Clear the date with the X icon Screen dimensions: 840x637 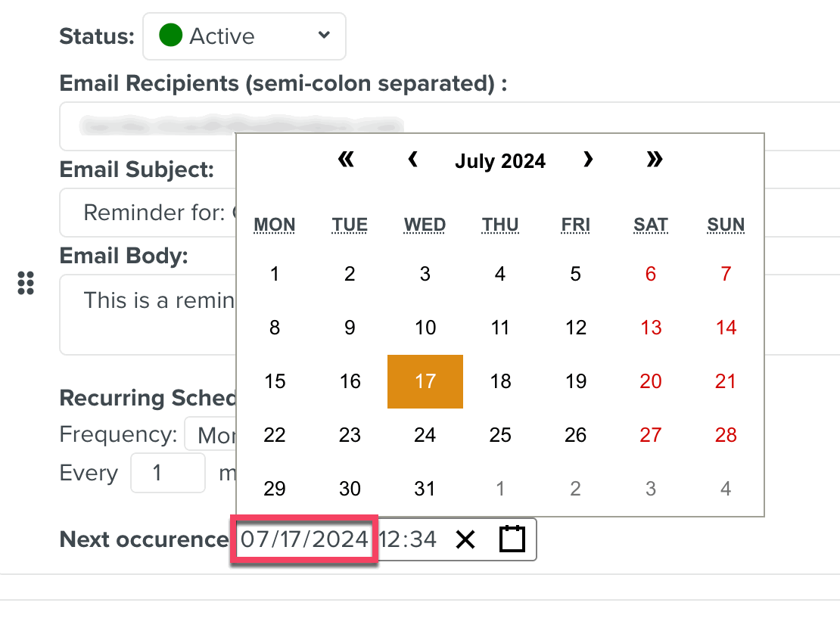click(x=465, y=539)
